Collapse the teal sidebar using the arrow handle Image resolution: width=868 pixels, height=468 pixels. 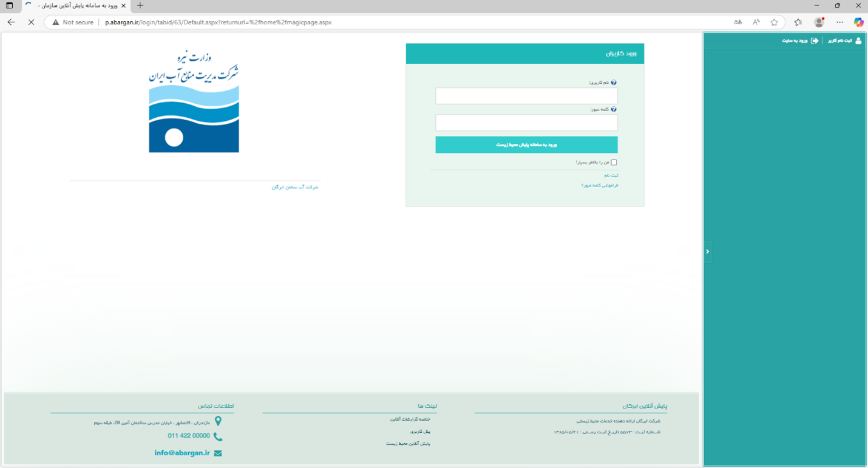(708, 251)
